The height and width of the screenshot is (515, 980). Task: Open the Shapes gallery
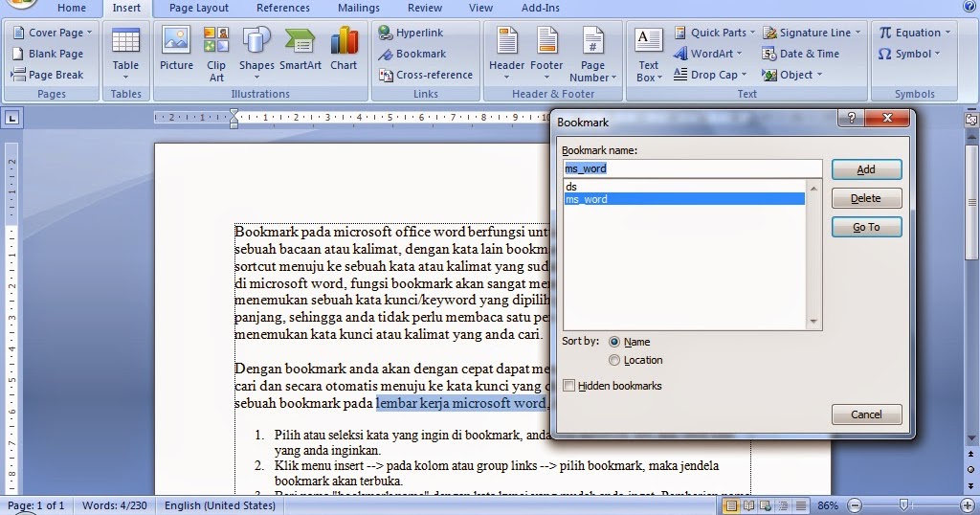coord(256,54)
